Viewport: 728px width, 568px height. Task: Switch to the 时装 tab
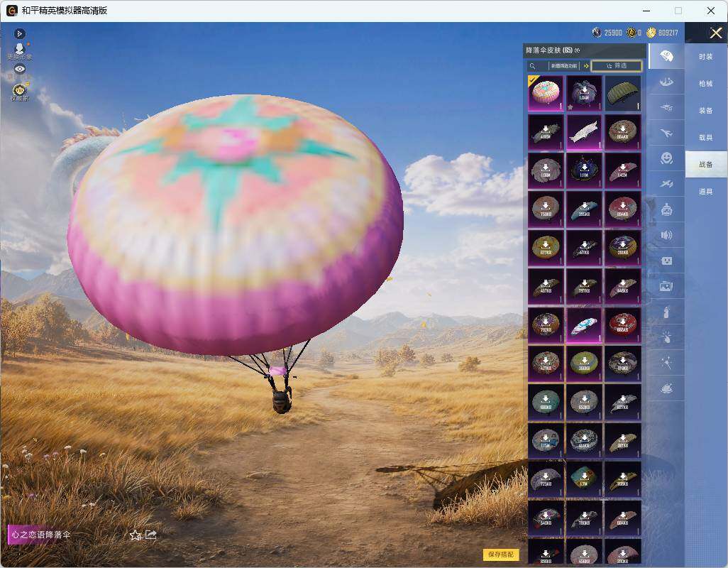point(706,57)
